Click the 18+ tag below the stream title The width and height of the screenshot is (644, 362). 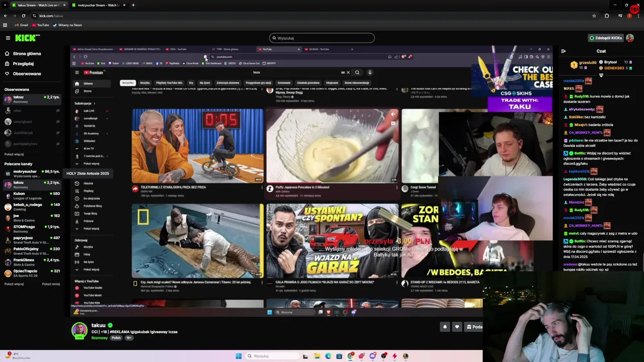(129, 338)
